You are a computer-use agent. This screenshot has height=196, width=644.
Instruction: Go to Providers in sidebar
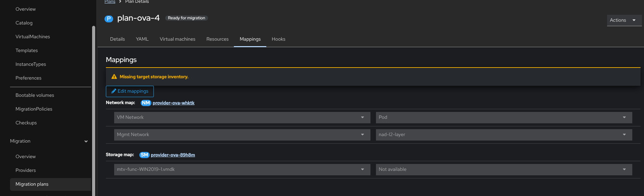tap(26, 170)
